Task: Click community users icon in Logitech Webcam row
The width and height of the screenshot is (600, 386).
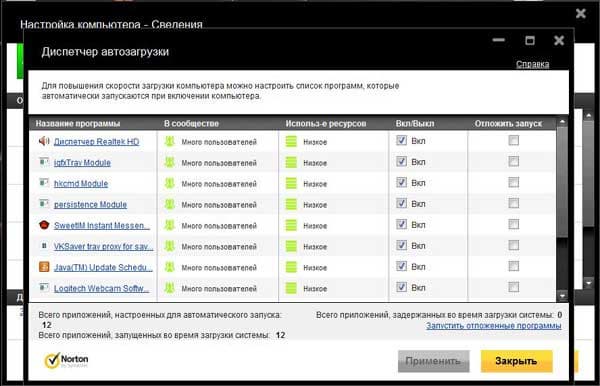Action: pos(170,288)
